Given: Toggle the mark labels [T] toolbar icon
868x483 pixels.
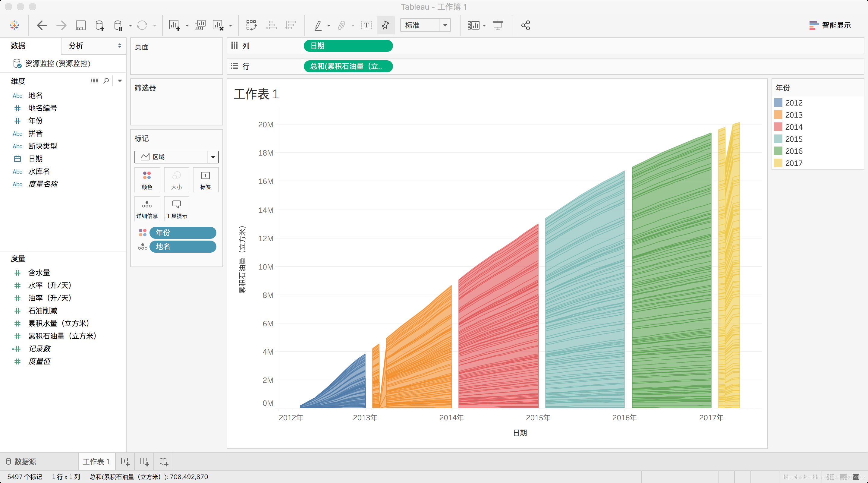Looking at the screenshot, I should 366,25.
